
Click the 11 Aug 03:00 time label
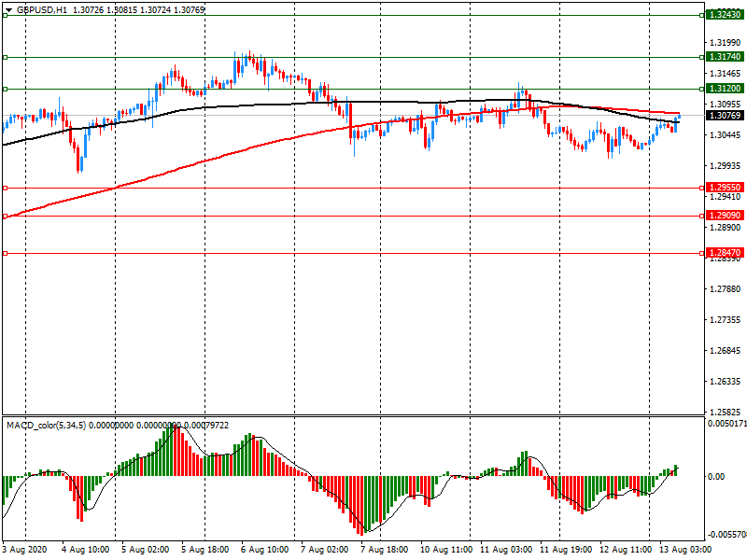(506, 550)
